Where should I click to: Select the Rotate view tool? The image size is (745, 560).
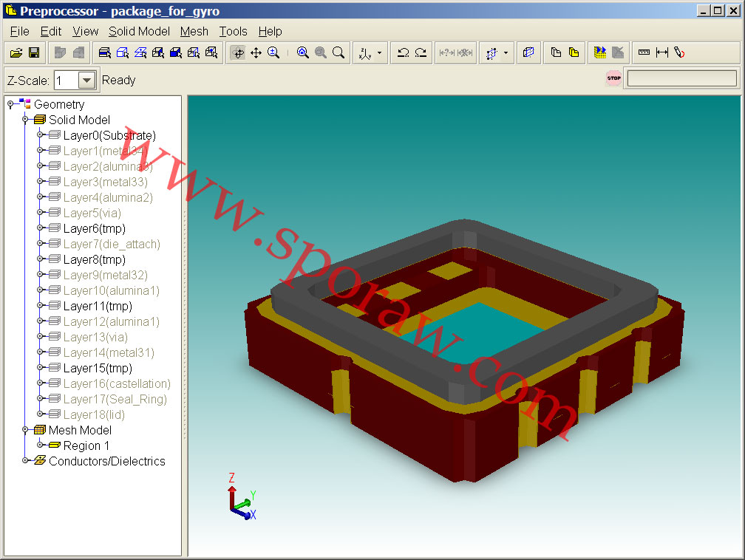point(238,52)
